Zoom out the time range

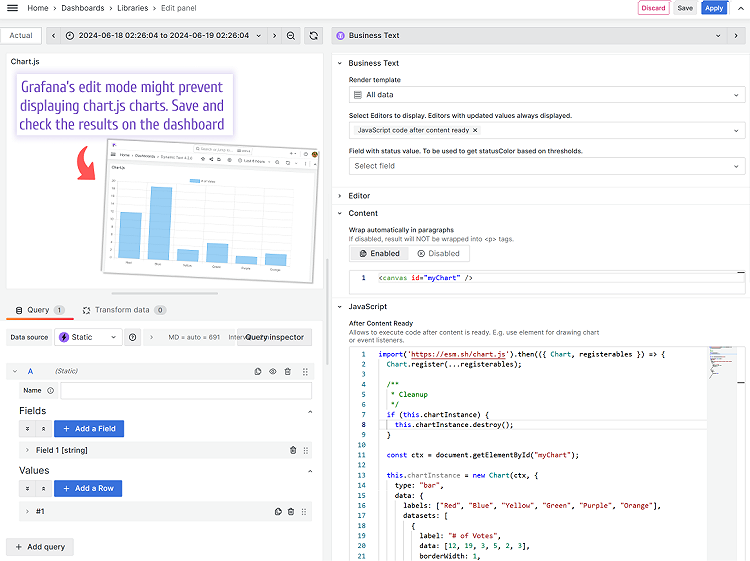(x=291, y=35)
